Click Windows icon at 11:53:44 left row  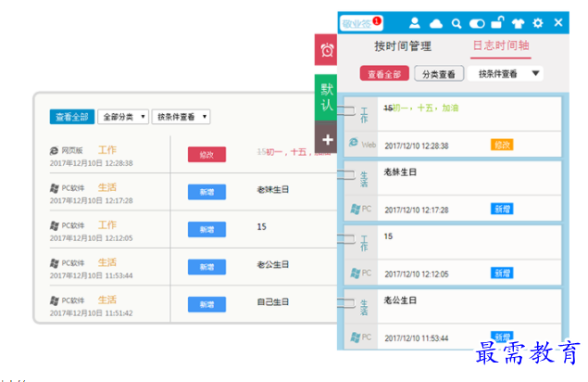[x=54, y=263]
